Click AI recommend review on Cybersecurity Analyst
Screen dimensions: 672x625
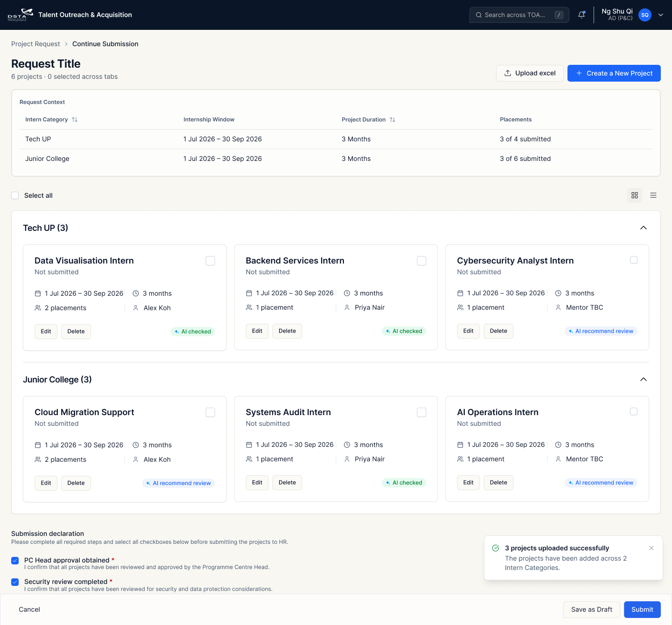(601, 331)
